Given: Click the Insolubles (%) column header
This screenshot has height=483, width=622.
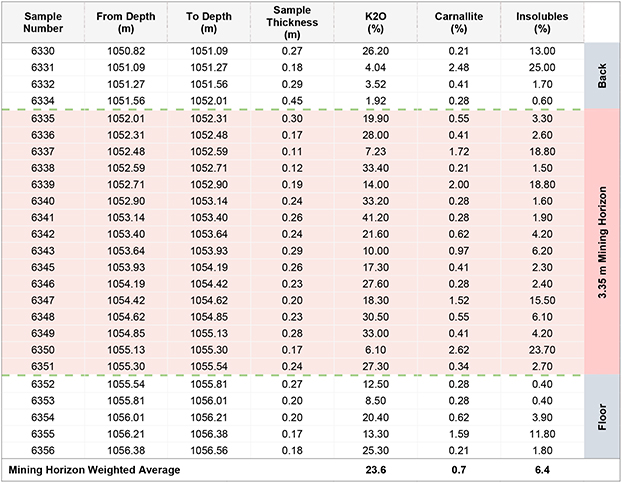Looking at the screenshot, I should (x=546, y=25).
